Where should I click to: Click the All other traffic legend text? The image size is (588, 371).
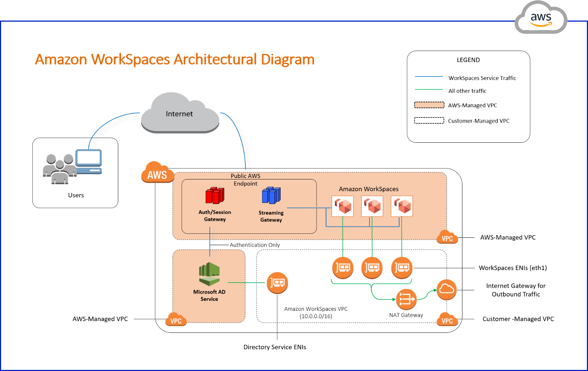(x=467, y=91)
